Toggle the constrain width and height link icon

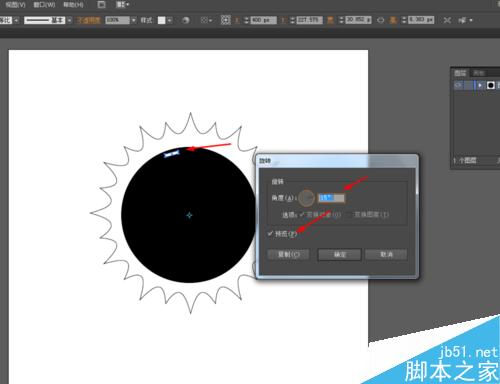tap(380, 20)
